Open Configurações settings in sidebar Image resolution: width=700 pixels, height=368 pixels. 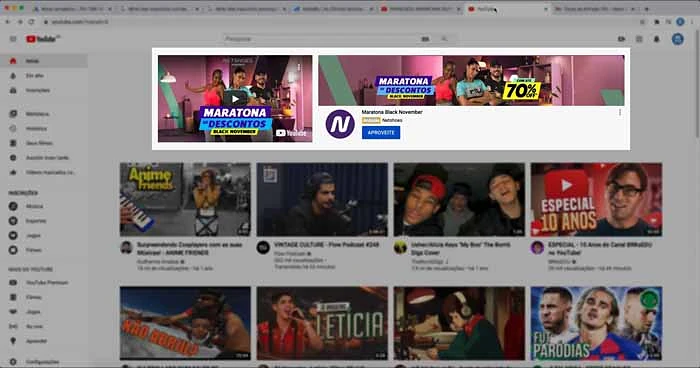[x=44, y=362]
